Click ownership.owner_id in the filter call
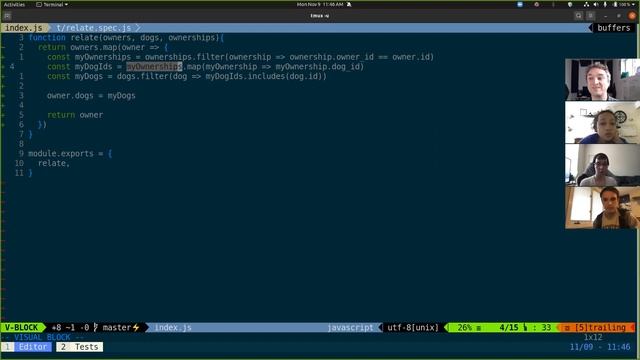640x360 pixels. coord(331,57)
